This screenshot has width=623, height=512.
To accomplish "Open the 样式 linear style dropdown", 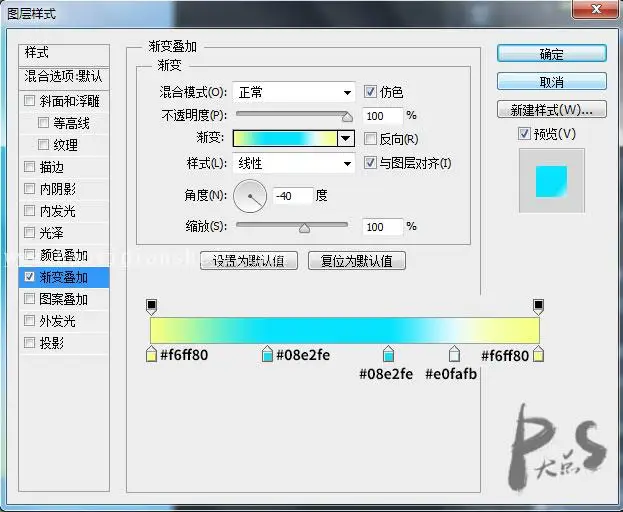I will 294,163.
